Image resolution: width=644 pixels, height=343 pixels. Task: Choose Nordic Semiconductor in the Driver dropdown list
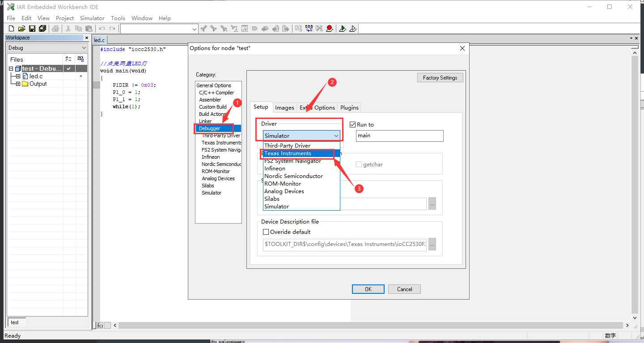click(x=301, y=176)
